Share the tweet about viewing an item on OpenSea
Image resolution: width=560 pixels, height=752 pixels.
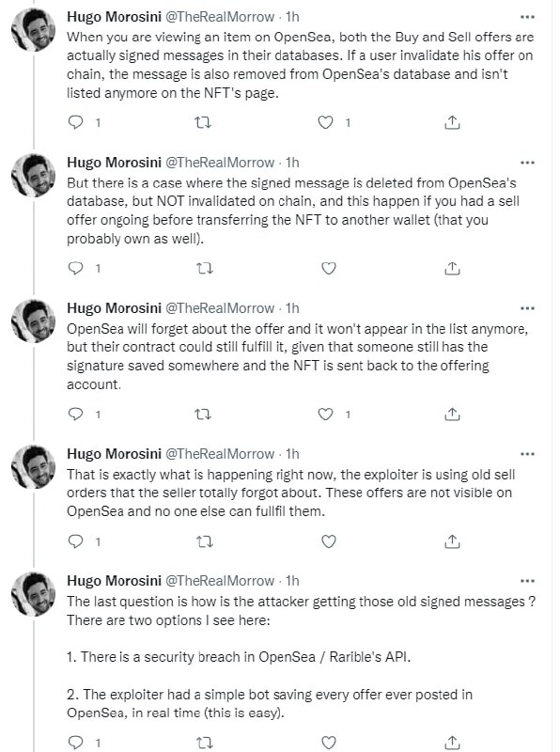tap(452, 123)
